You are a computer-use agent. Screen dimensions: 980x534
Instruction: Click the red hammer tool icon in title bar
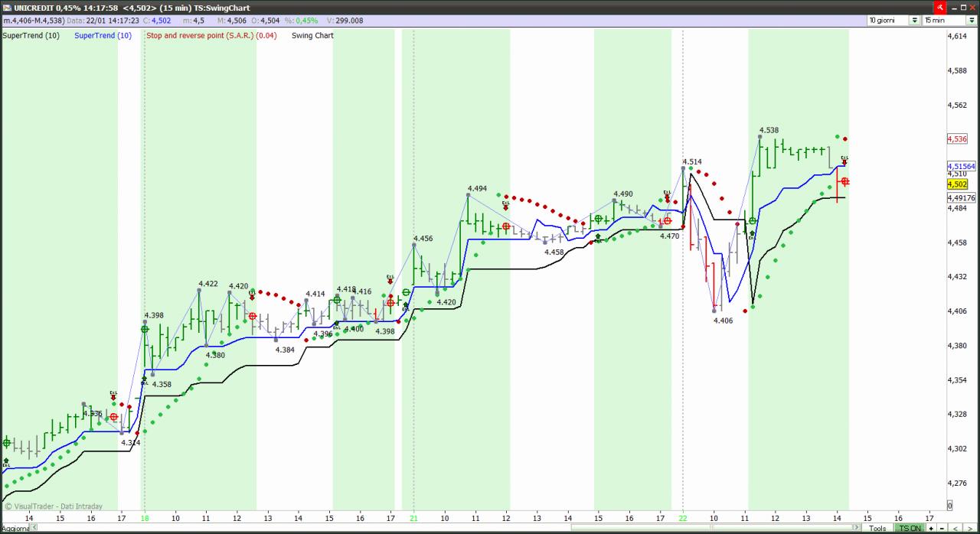[x=940, y=7]
